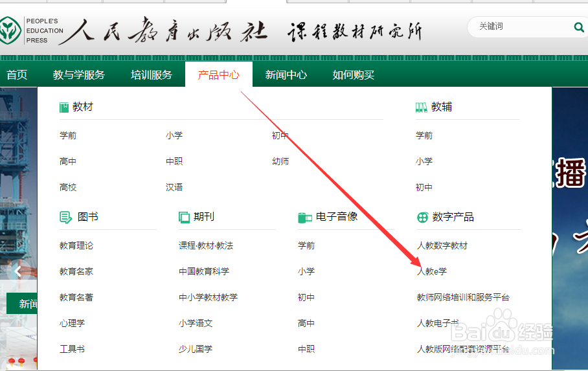
Task: Open the 如何购买 menu
Action: [x=353, y=74]
